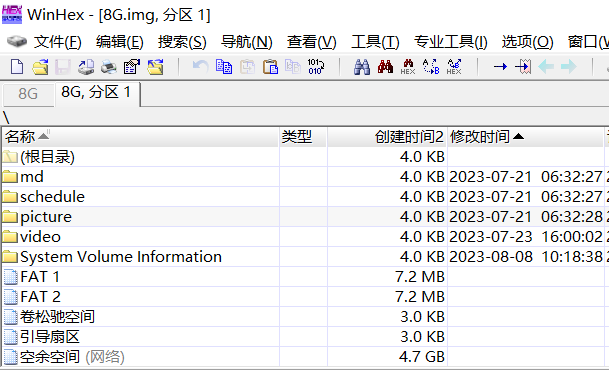Click the 06:32:28 time for picture
Screen dimensions: 609x370
[x=572, y=217]
